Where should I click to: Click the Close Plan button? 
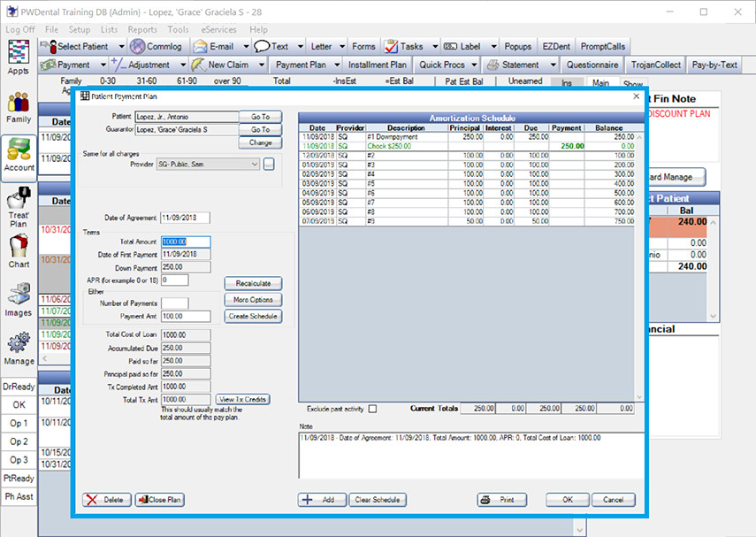tap(159, 500)
